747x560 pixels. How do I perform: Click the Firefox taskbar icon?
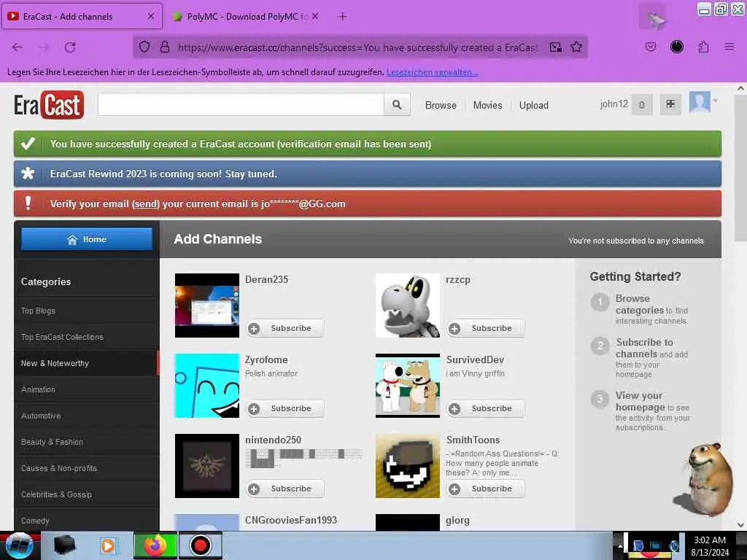click(x=155, y=545)
